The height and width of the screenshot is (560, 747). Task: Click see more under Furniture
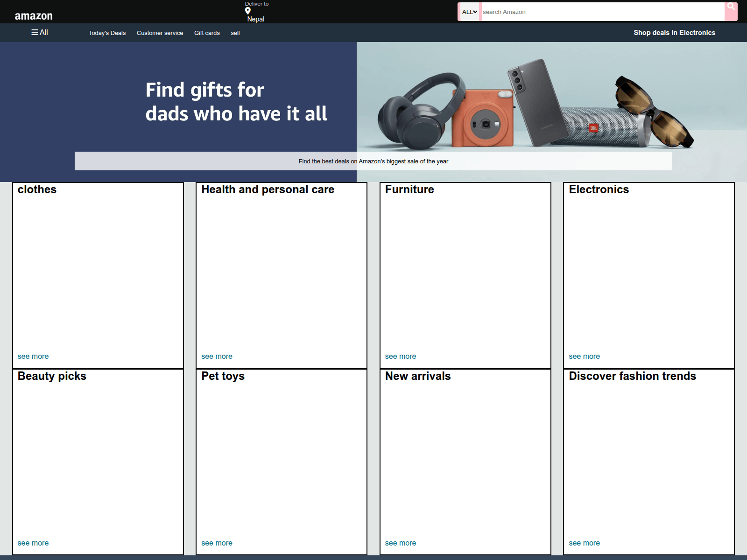click(x=401, y=356)
